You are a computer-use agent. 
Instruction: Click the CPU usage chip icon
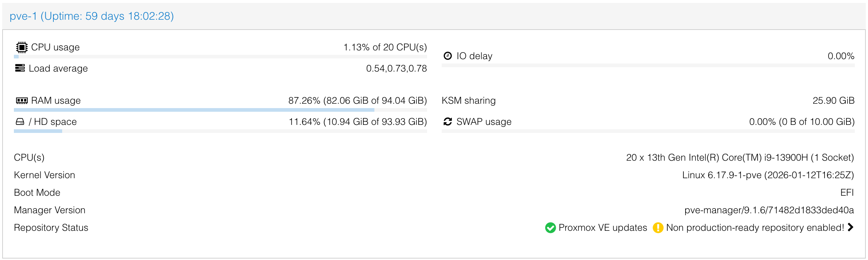[22, 47]
